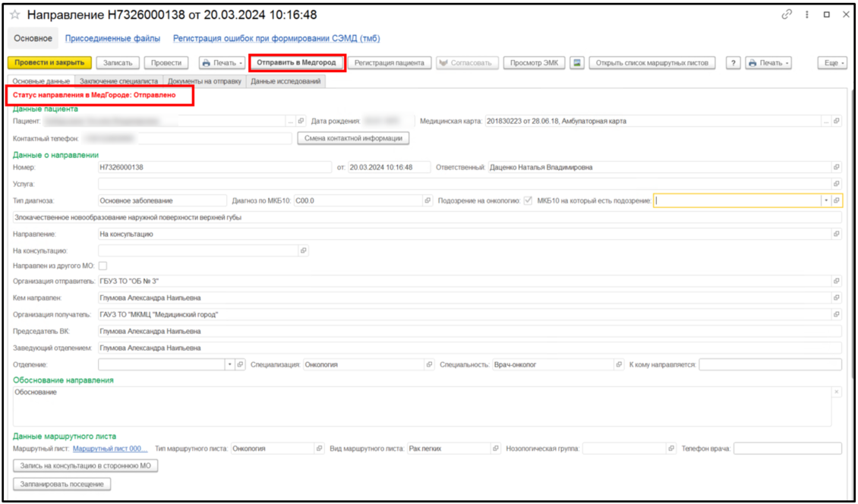858x504 pixels.
Task: Open the Еще menu dropdown
Action: (832, 63)
